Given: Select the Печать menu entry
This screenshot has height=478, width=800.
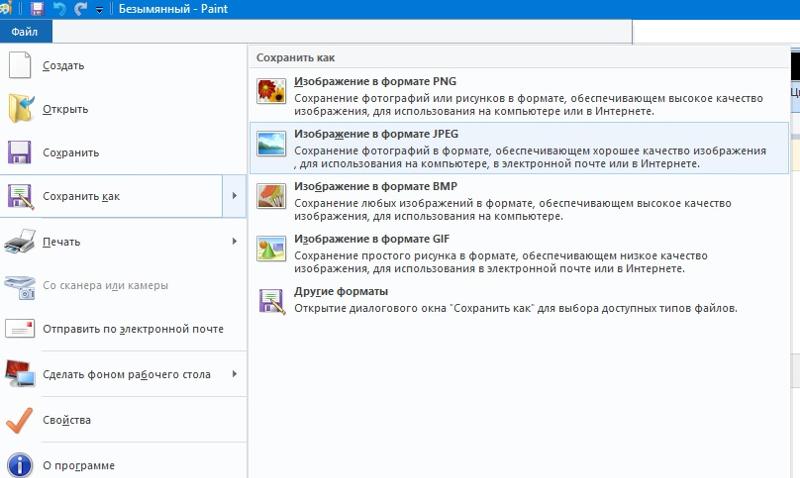Looking at the screenshot, I should pyautogui.click(x=123, y=241).
